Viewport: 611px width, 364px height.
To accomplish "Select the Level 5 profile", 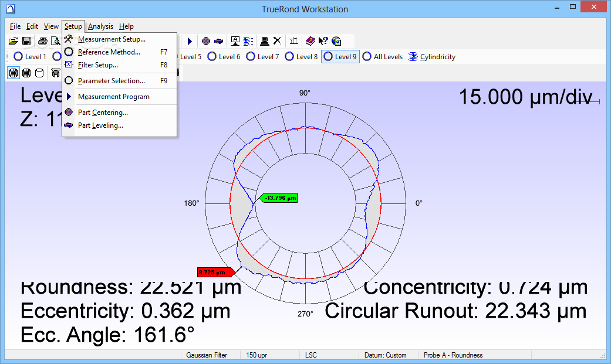I will click(191, 57).
